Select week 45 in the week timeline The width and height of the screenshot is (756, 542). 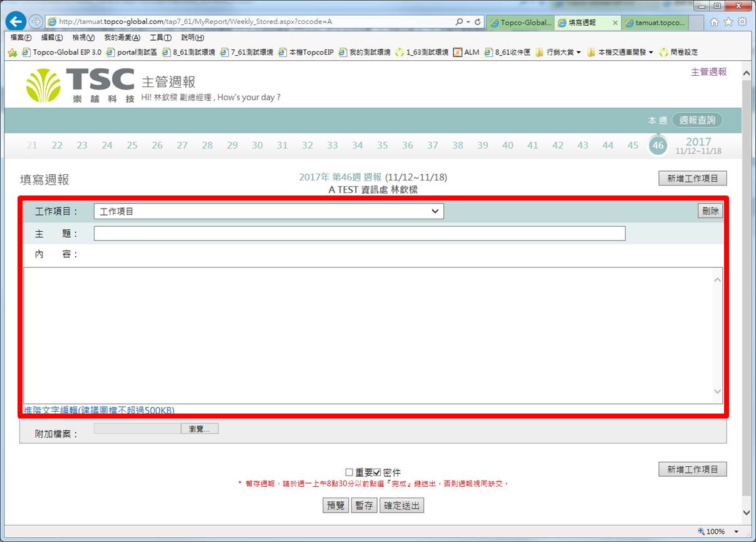[x=633, y=145]
